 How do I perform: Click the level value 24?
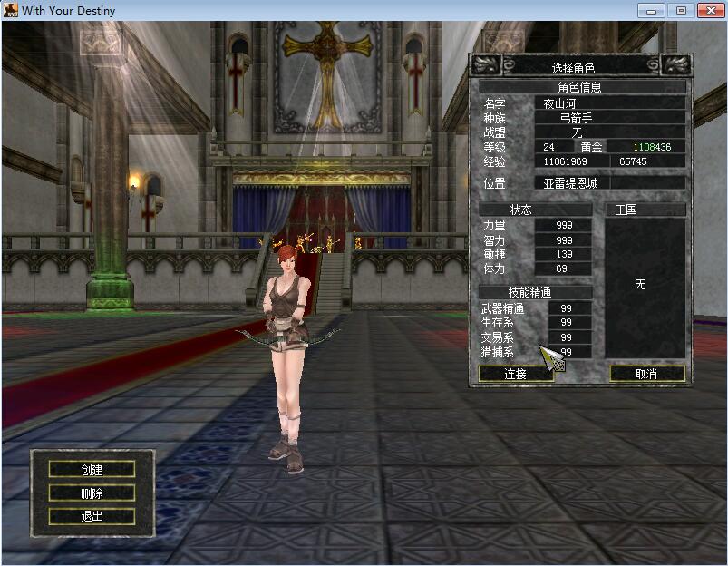(548, 147)
